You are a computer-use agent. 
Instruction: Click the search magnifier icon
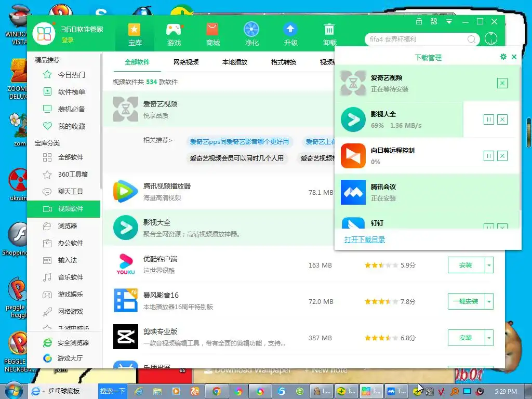[x=471, y=39]
